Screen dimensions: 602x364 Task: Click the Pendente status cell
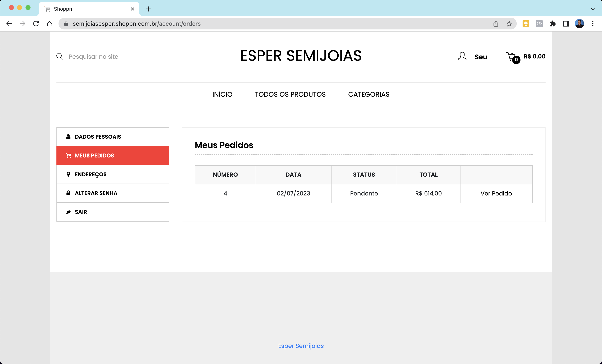tap(364, 193)
